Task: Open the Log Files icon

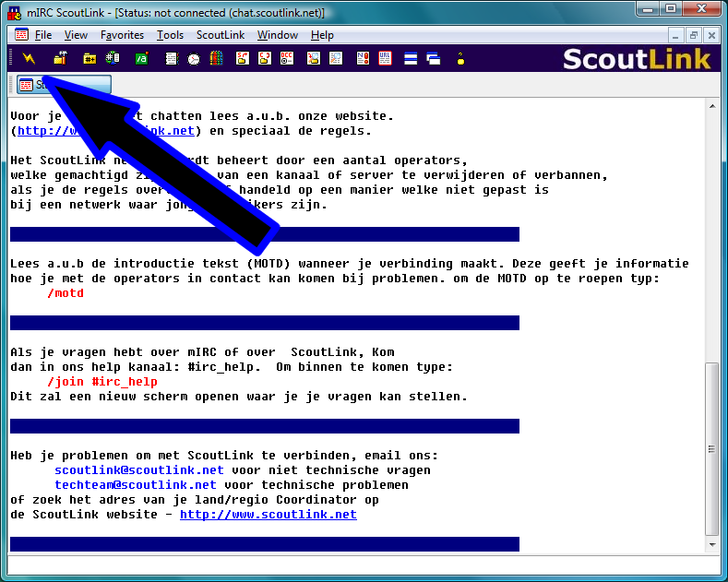Action: coord(336,58)
